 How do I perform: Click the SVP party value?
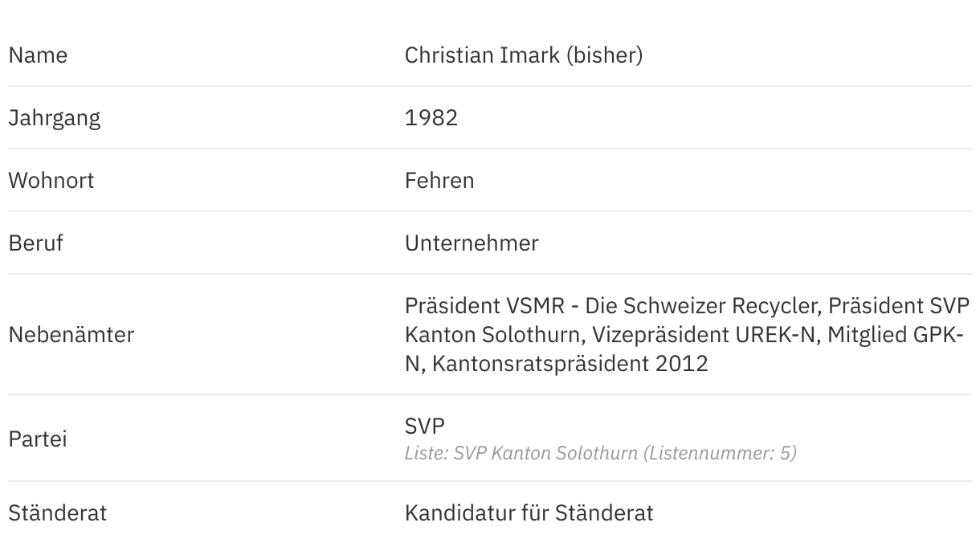(x=425, y=425)
